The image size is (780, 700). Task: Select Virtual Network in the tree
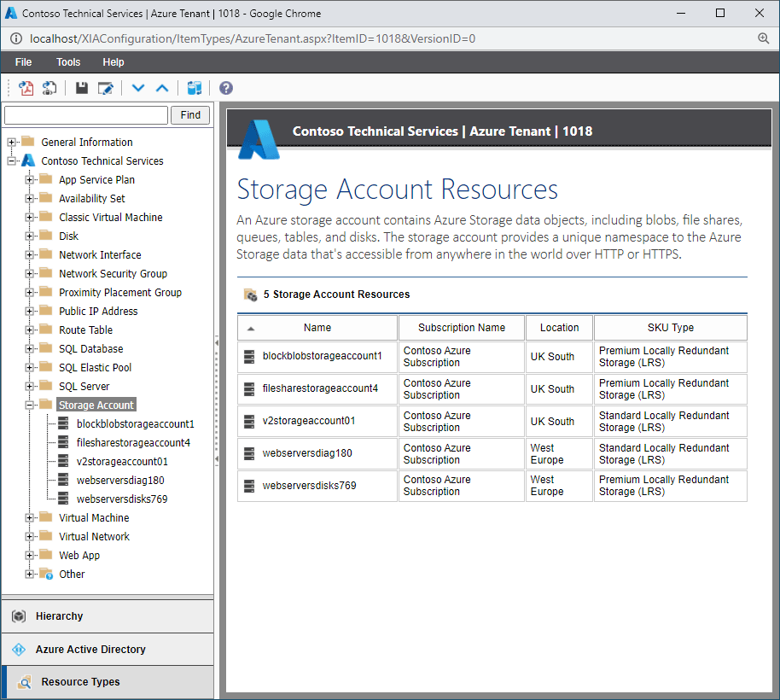point(94,536)
